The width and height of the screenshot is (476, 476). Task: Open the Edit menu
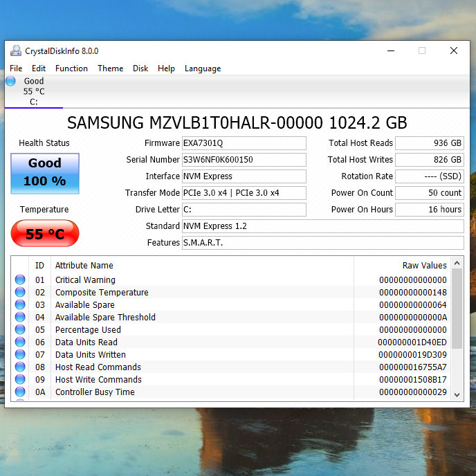39,68
